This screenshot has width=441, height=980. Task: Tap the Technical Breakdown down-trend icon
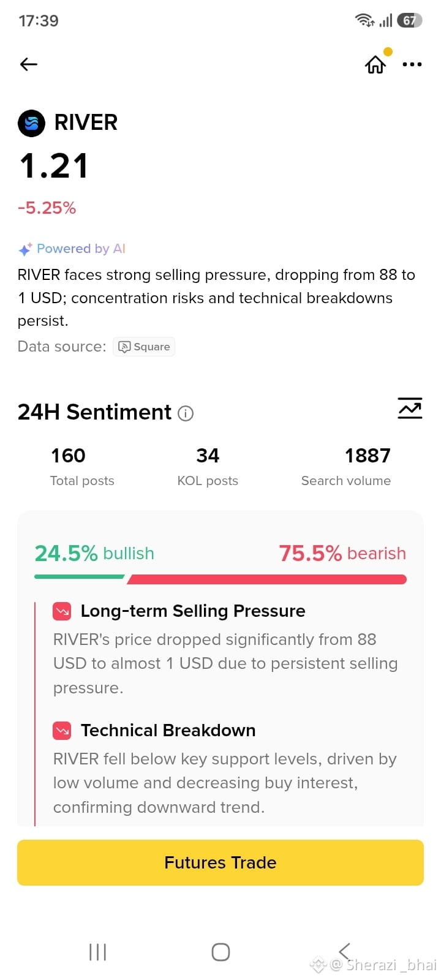tap(62, 731)
